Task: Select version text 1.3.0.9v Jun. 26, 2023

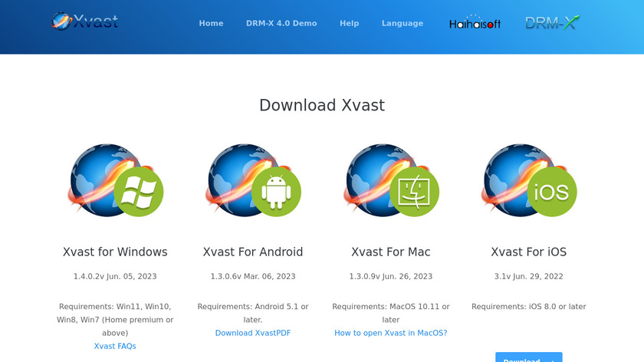Action: [390, 277]
